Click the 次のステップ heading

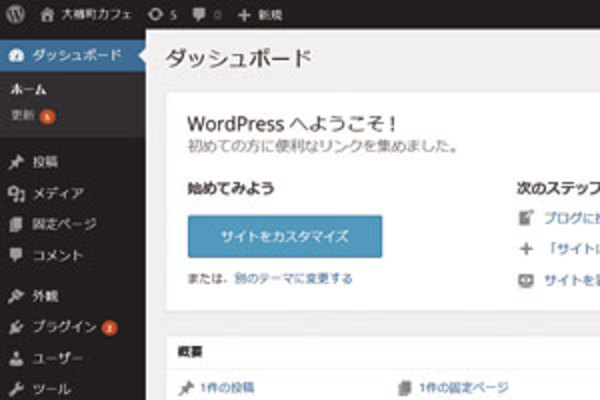(558, 188)
